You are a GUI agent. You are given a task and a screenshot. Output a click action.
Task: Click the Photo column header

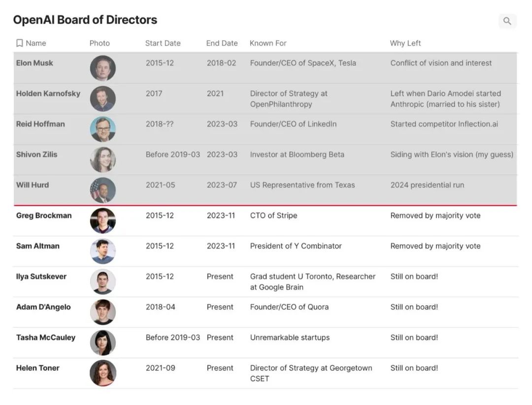pos(100,43)
